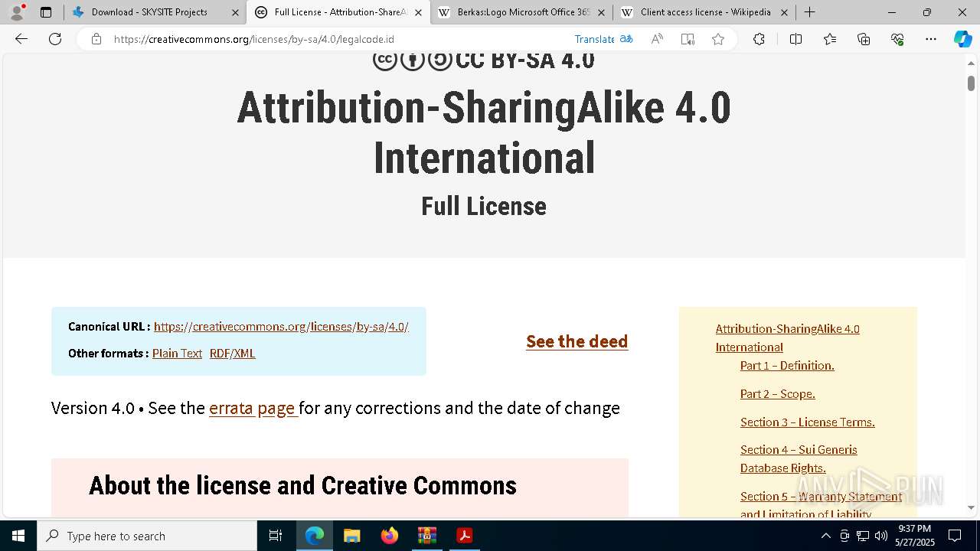Close the Berkas:Logo Microsoft Office tab
The image size is (980, 551).
601,12
